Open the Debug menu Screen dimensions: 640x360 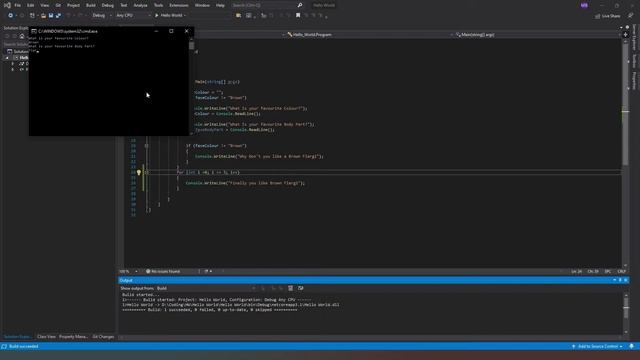point(108,5)
